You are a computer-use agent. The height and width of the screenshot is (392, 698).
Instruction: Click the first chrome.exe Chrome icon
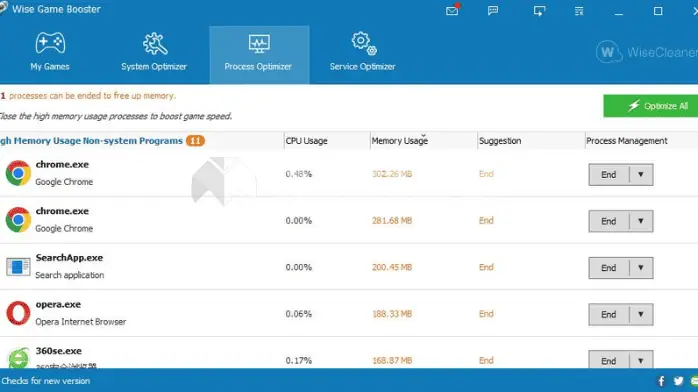point(18,173)
